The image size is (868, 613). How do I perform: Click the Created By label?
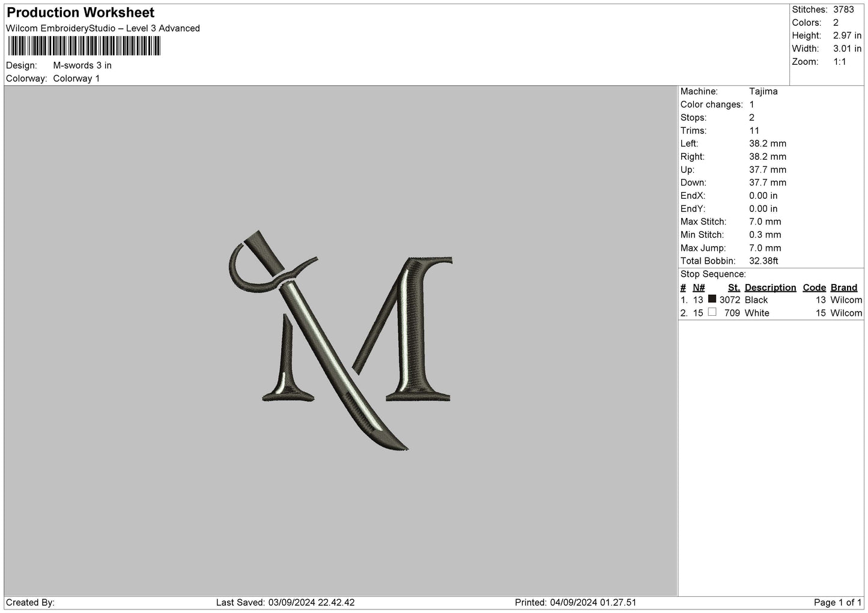(30, 603)
